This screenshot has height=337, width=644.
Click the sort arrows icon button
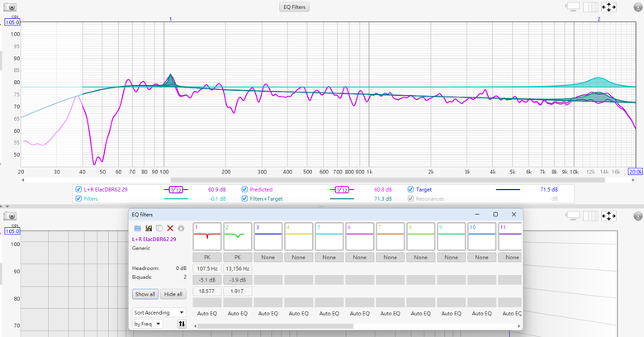182,324
